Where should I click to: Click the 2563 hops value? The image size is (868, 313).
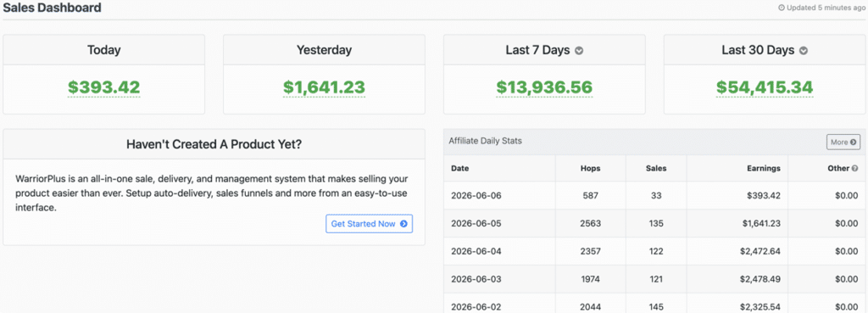(591, 223)
